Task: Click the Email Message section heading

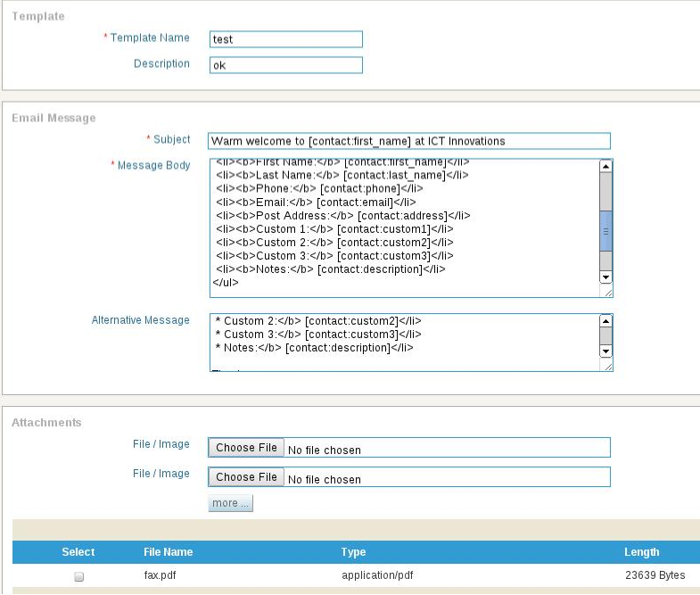Action: [54, 118]
